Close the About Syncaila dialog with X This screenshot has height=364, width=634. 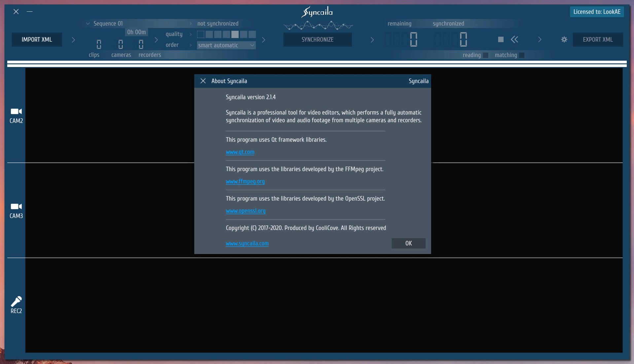pos(203,81)
